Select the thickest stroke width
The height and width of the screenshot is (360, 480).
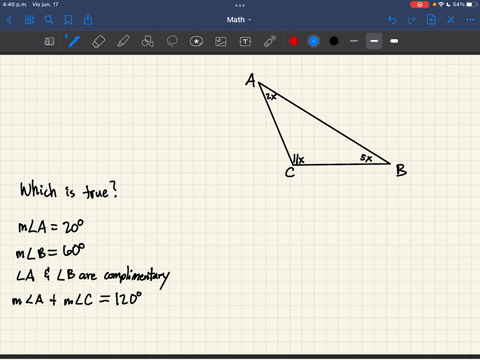394,41
